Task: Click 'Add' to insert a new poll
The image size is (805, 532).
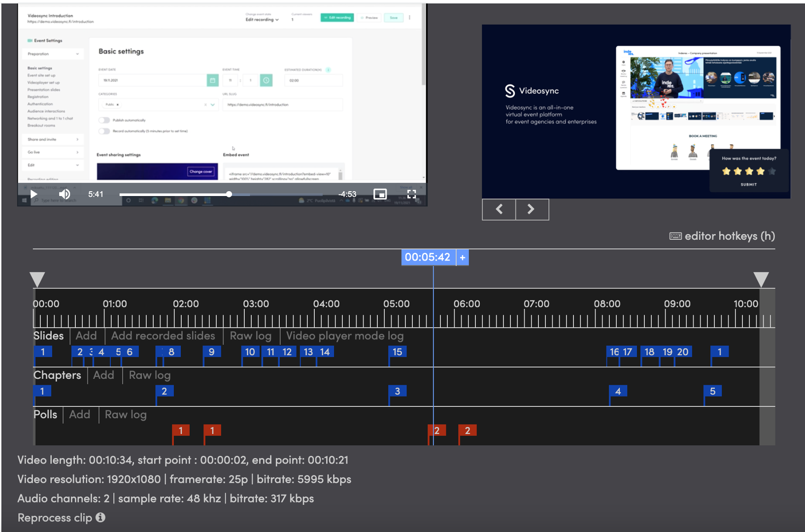Action: 80,414
